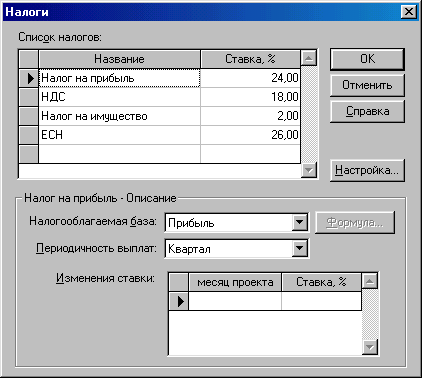422x378 pixels.
Task: Click the Ставка, % header in rate changes
Action: 321,282
